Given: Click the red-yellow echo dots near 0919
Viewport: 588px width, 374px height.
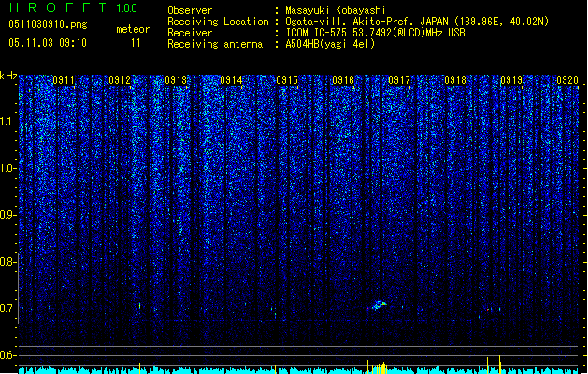Looking at the screenshot, I should click(x=494, y=309).
